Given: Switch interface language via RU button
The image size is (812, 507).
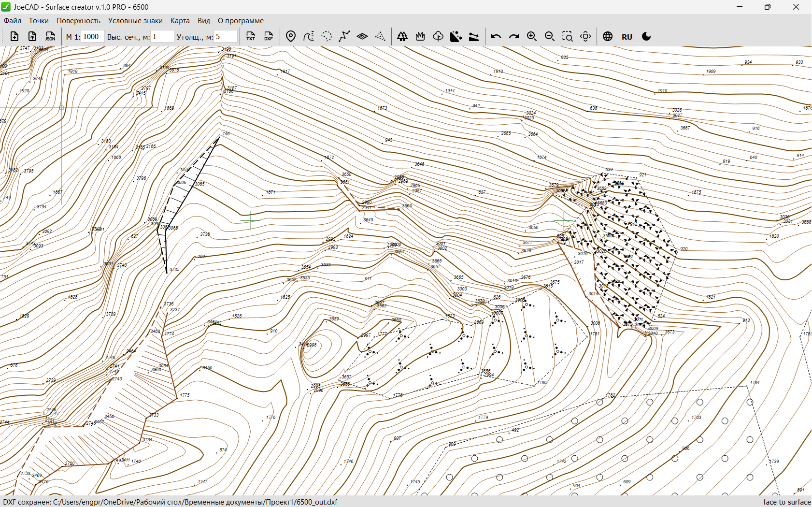Looking at the screenshot, I should (627, 37).
